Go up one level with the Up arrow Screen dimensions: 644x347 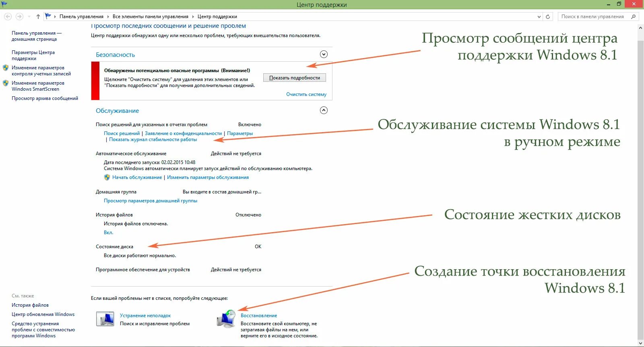tap(38, 17)
